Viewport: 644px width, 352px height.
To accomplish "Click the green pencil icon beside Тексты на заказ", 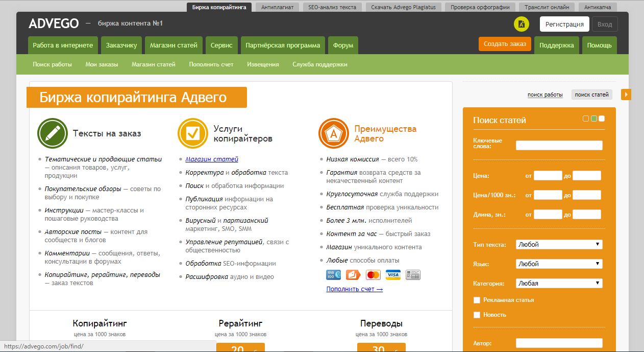I will 53,133.
